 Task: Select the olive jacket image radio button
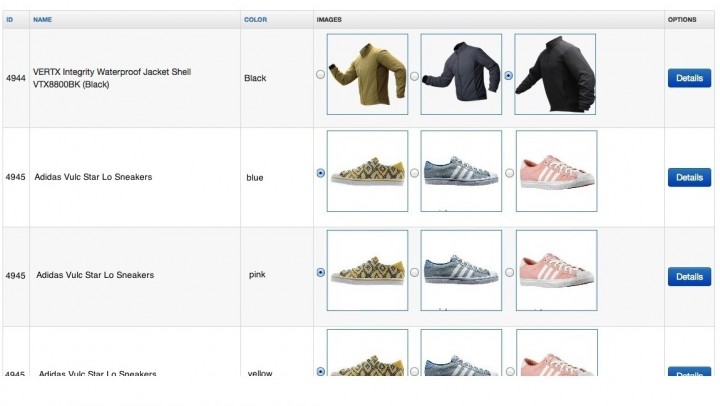pos(321,74)
